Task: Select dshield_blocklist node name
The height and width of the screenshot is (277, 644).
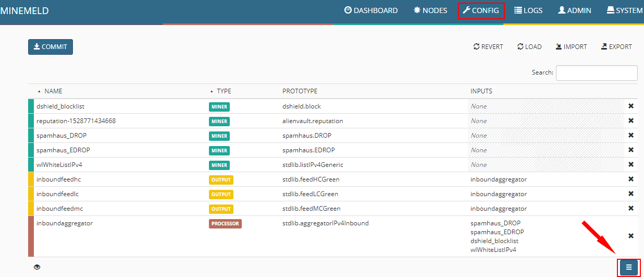Action: (x=60, y=106)
